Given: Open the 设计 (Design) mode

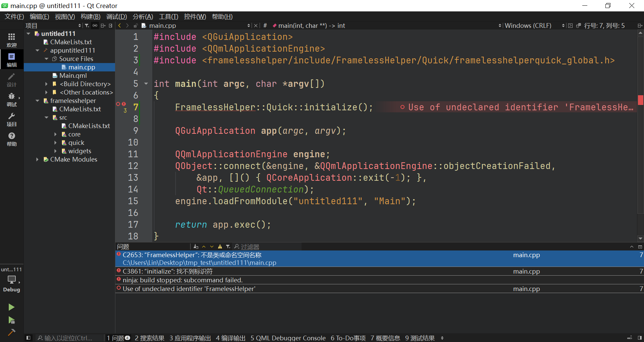Looking at the screenshot, I should [x=12, y=79].
